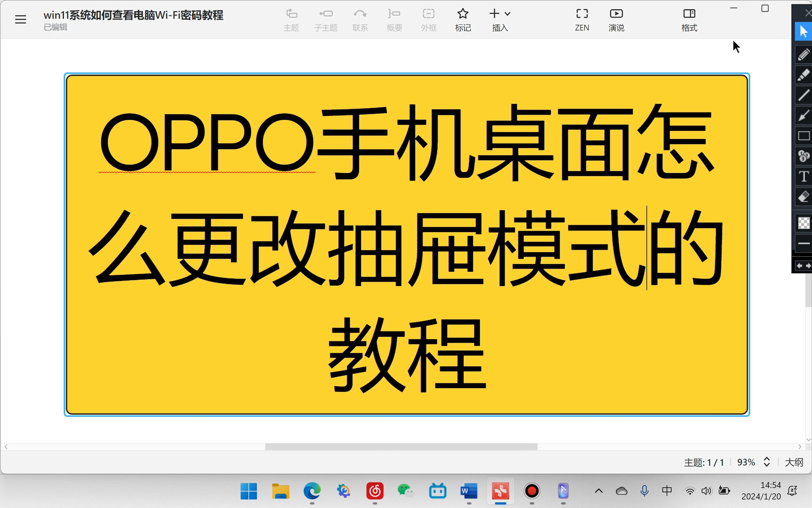Screen dimensions: 812x508
Task: Open the color swatch in annotation toolbar
Action: pyautogui.click(x=804, y=223)
